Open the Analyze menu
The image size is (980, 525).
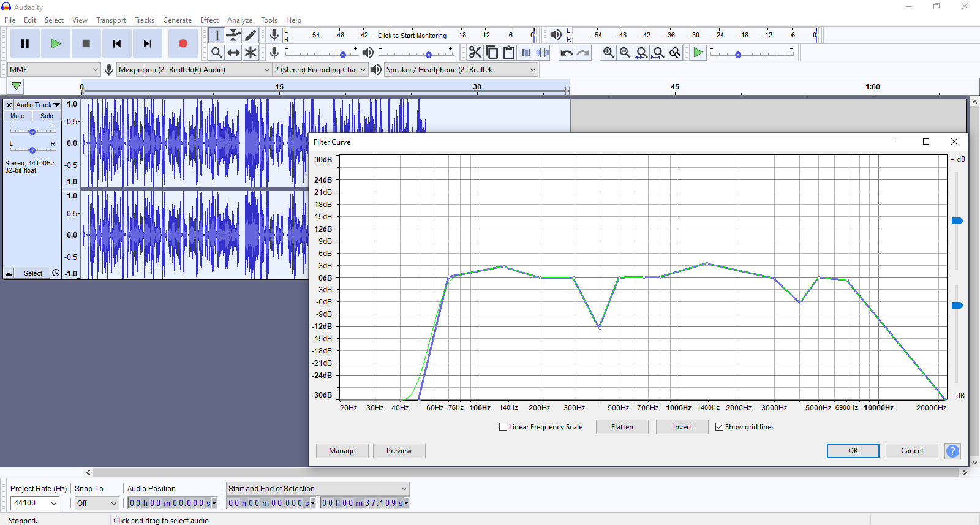coord(239,20)
